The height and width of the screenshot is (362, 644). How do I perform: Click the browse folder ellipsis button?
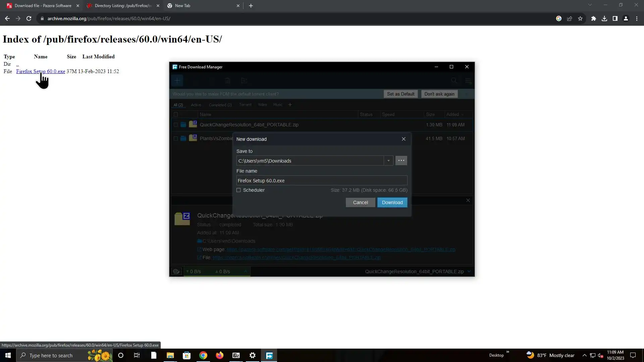pos(401,161)
